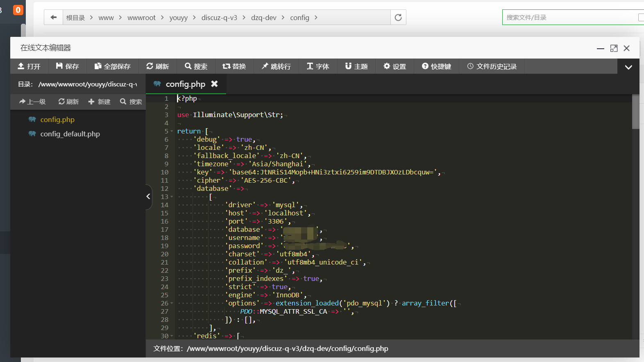Click the orange 0 notification badge
Image resolution: width=644 pixels, height=362 pixels.
(18, 10)
